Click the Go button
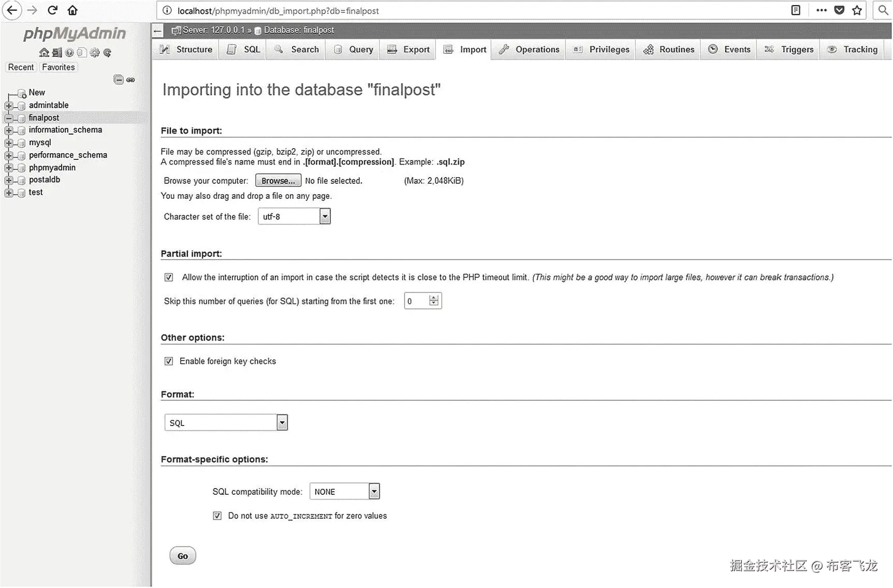Image resolution: width=893 pixels, height=588 pixels. pos(183,556)
